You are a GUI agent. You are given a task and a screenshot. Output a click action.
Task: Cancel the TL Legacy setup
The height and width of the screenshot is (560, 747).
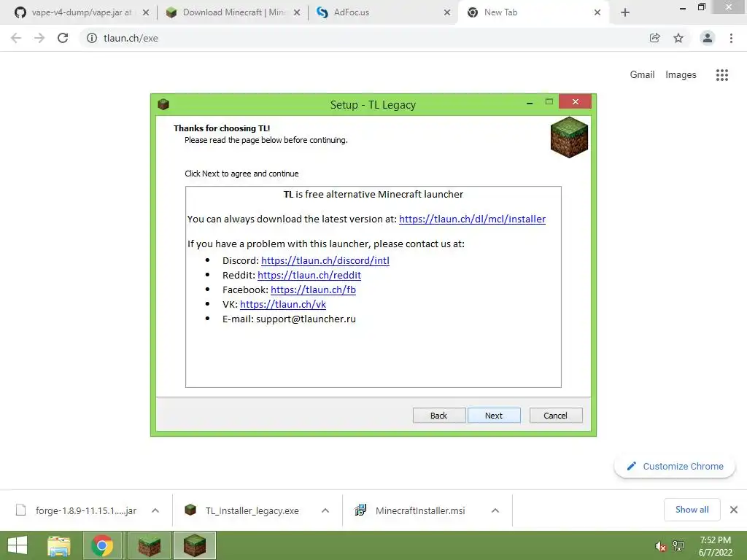[555, 415]
